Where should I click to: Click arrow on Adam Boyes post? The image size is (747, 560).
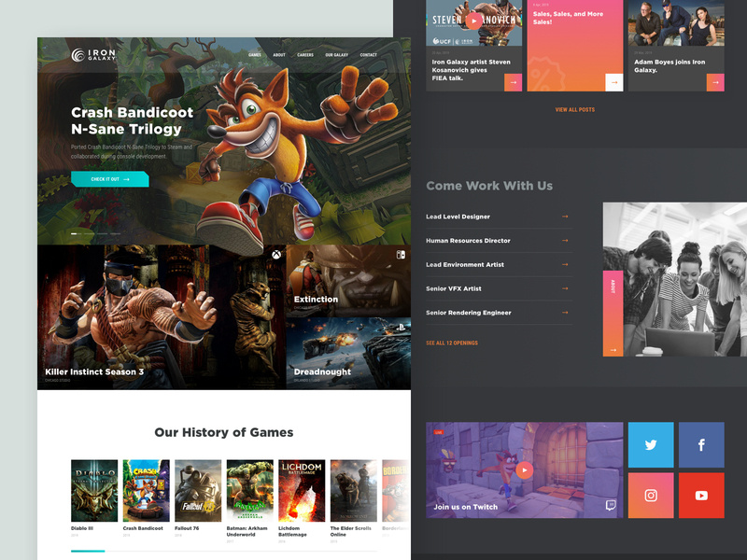pyautogui.click(x=715, y=82)
